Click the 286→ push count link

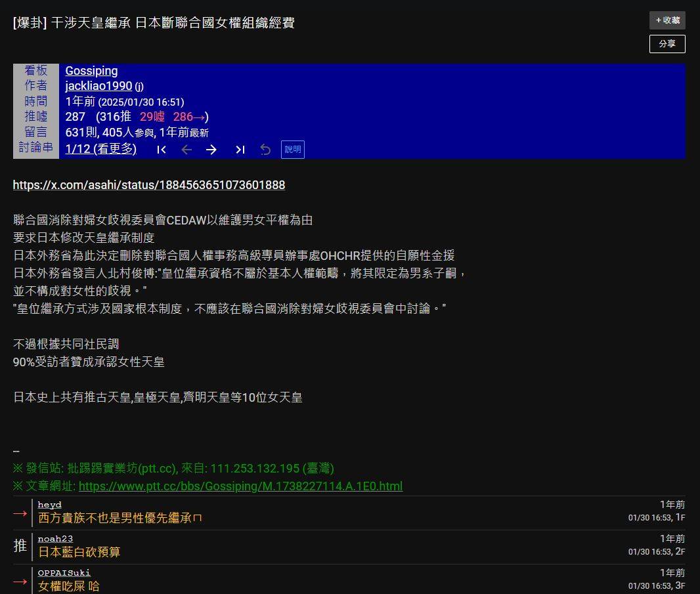click(190, 116)
